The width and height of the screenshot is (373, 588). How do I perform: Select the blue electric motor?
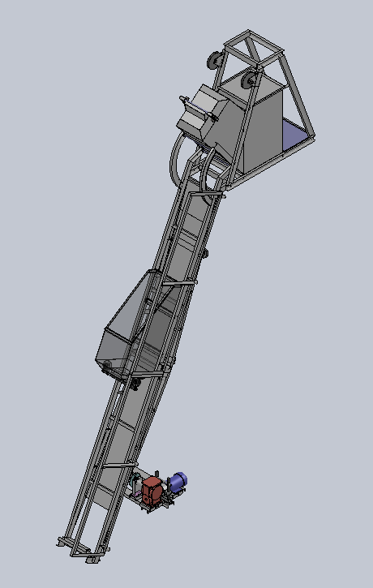click(x=178, y=482)
